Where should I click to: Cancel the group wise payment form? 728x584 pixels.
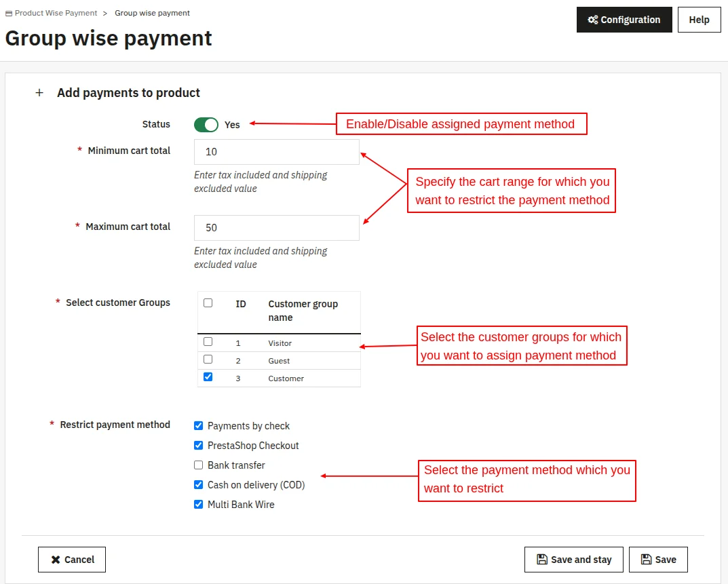pyautogui.click(x=72, y=560)
